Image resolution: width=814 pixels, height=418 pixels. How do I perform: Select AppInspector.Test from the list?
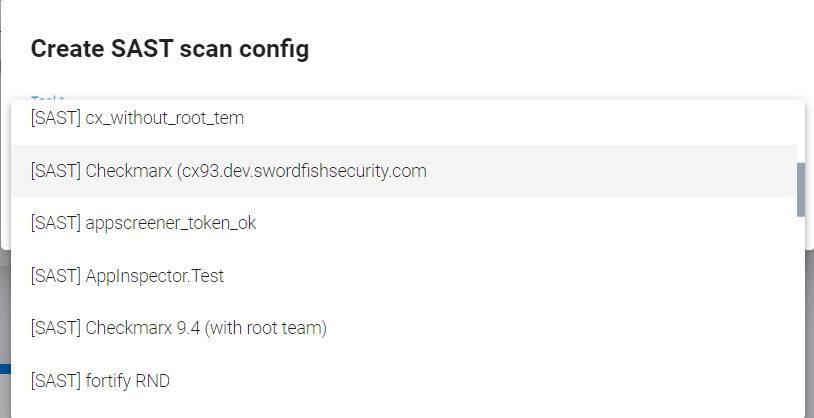pos(127,275)
